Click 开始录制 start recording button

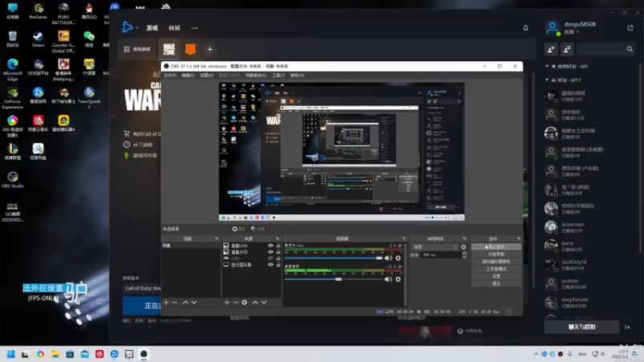(496, 254)
